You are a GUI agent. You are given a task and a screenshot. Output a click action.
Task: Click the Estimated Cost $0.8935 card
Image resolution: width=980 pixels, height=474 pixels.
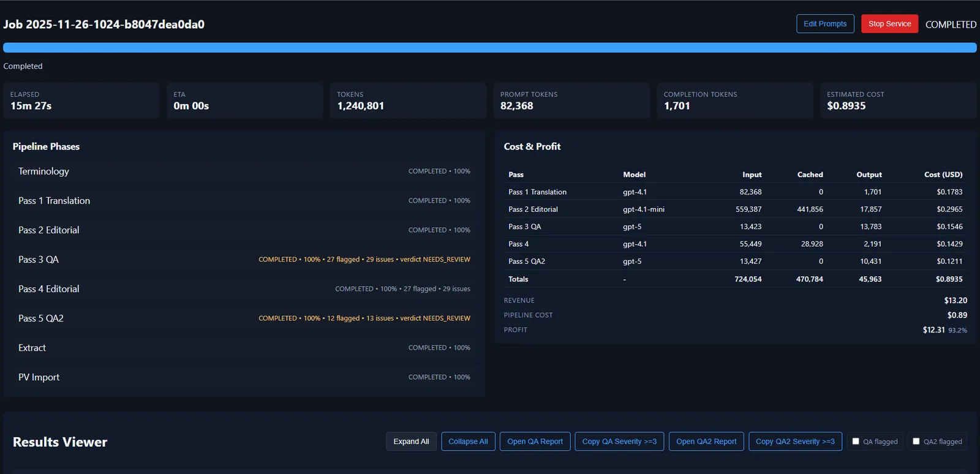[899, 100]
